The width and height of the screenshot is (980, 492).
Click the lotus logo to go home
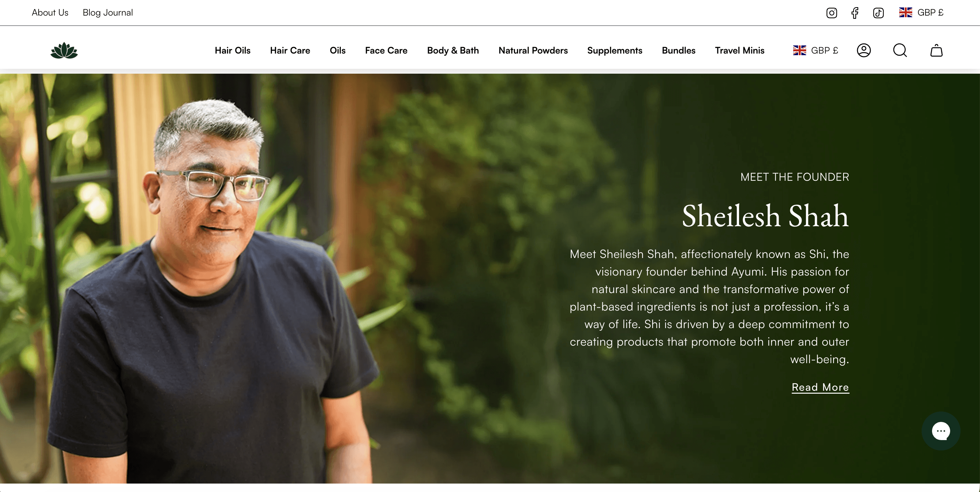pyautogui.click(x=64, y=50)
